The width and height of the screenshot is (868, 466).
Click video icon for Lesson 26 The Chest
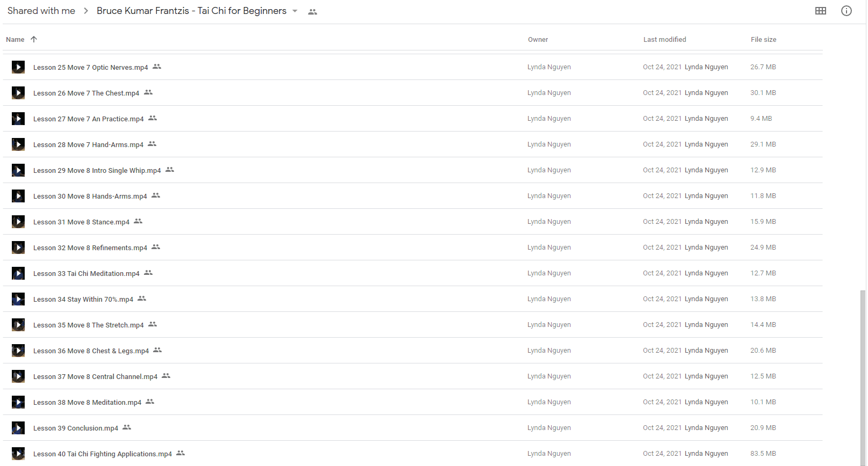click(x=18, y=93)
